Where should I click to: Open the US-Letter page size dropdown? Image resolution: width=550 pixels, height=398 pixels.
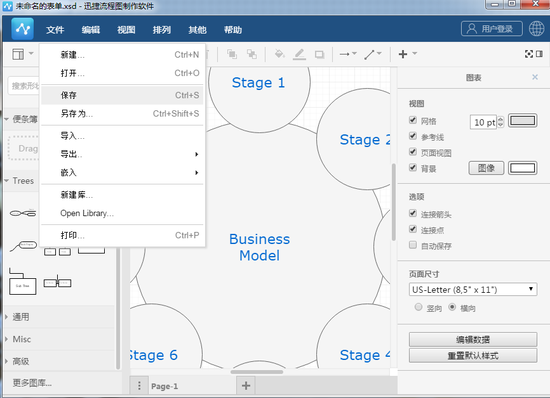[473, 290]
